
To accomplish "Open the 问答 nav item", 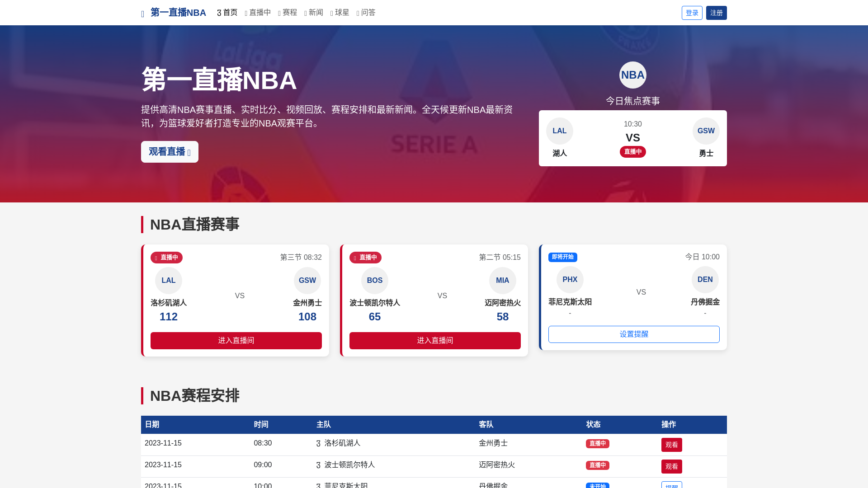I will (x=366, y=13).
